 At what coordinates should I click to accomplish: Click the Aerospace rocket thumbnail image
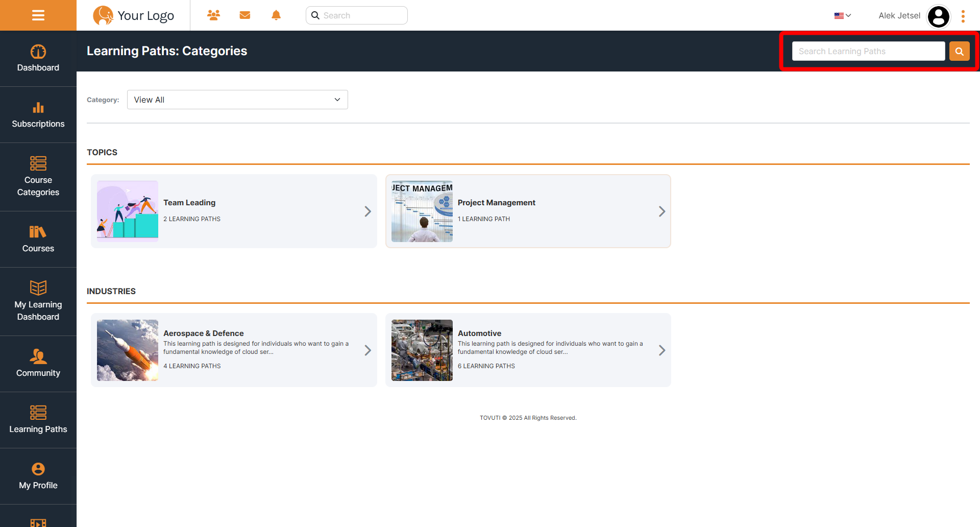pyautogui.click(x=128, y=350)
